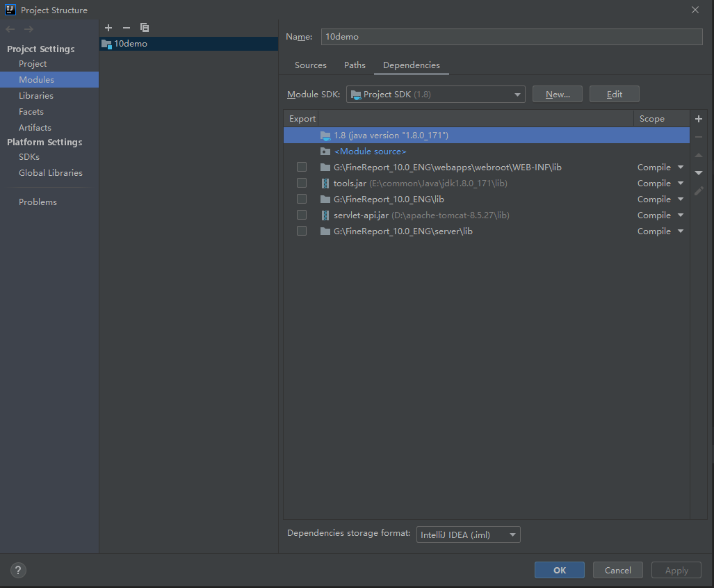The width and height of the screenshot is (714, 588).
Task: Select Modules in the sidebar
Action: pos(49,80)
